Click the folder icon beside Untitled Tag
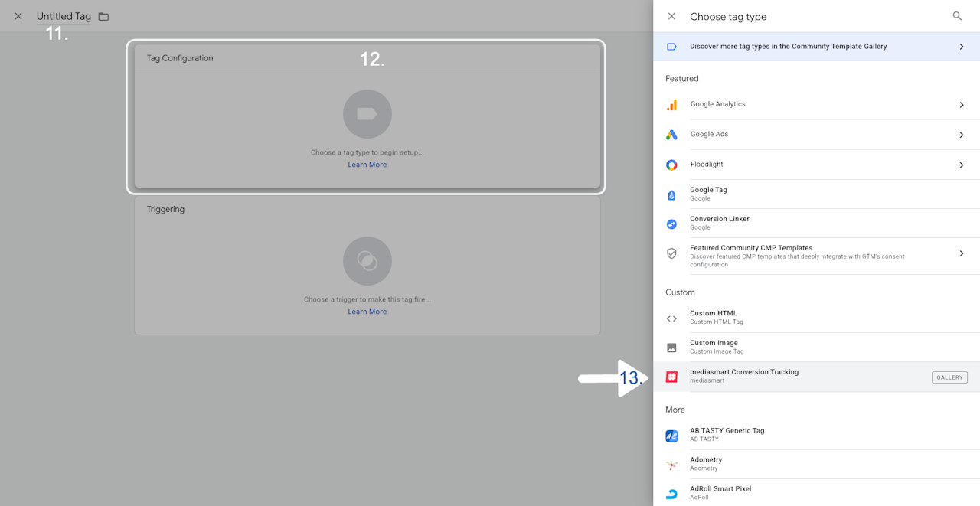 point(103,16)
